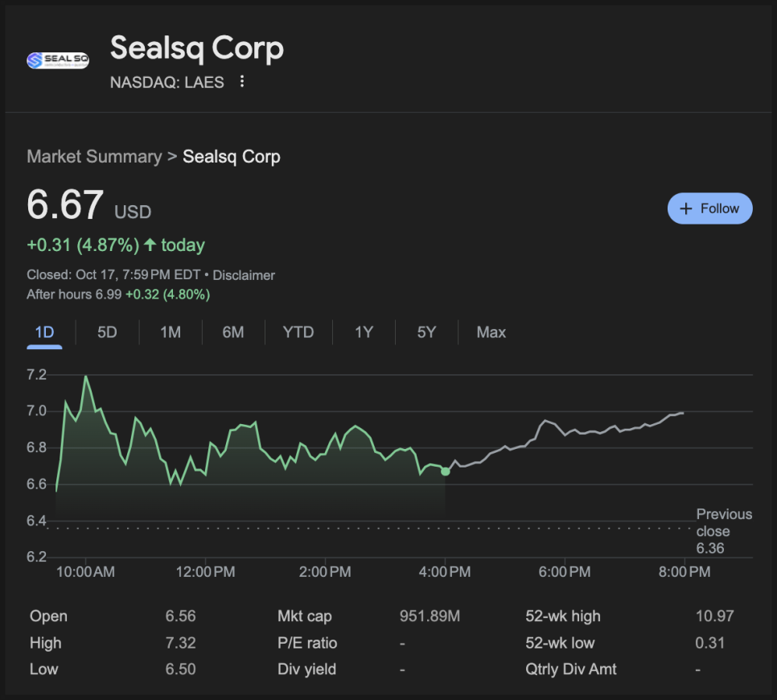
Task: Click the Market Summary breadcrumb
Action: 94,156
